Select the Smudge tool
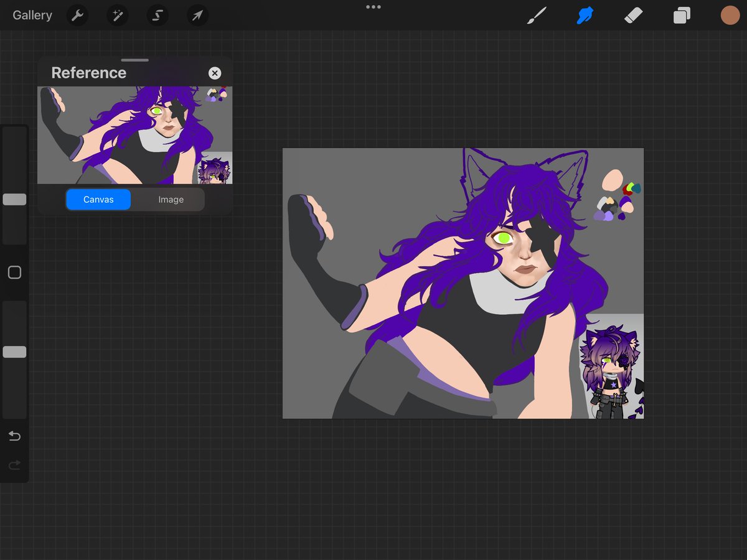Image resolution: width=747 pixels, height=560 pixels. point(585,15)
